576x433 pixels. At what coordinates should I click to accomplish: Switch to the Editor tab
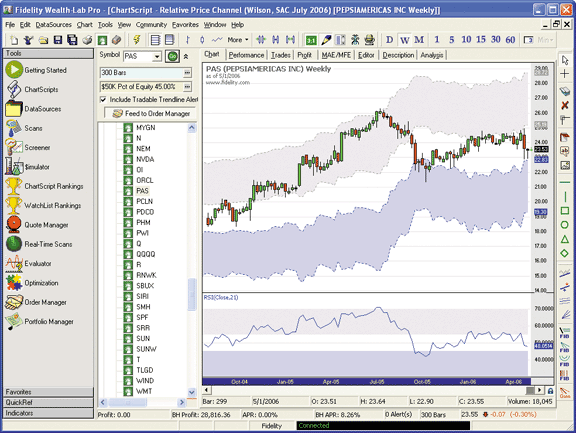pos(366,55)
